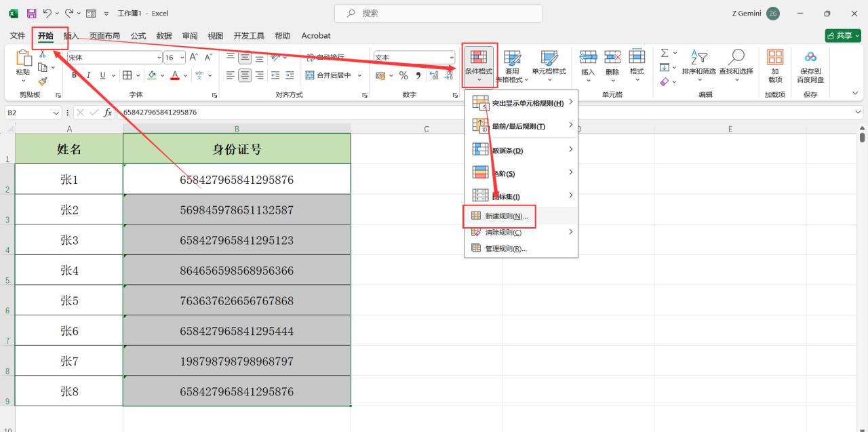The width and height of the screenshot is (868, 432).
Task: Click the Borders grid icon
Action: tap(127, 75)
